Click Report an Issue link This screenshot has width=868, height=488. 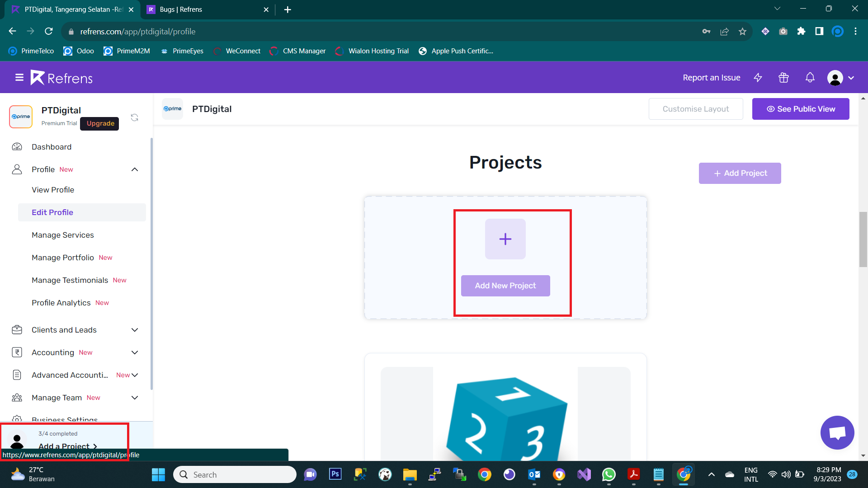(712, 78)
